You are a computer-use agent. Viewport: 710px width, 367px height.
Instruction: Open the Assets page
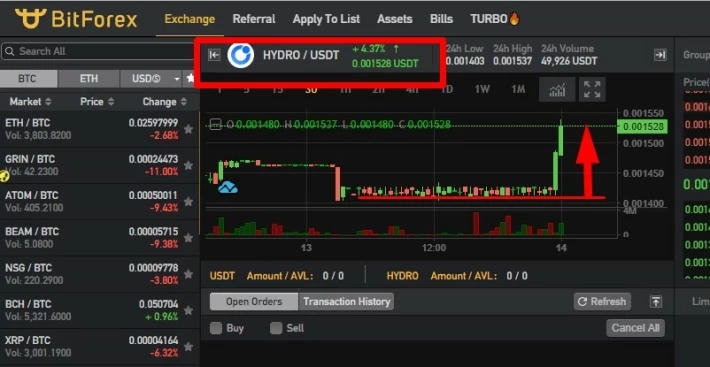pos(395,19)
